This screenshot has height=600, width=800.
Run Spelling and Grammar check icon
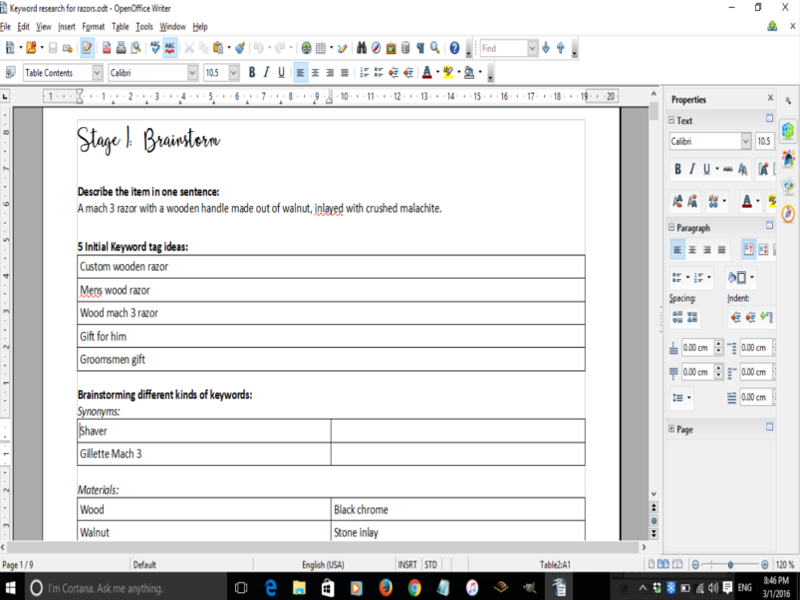click(x=155, y=48)
